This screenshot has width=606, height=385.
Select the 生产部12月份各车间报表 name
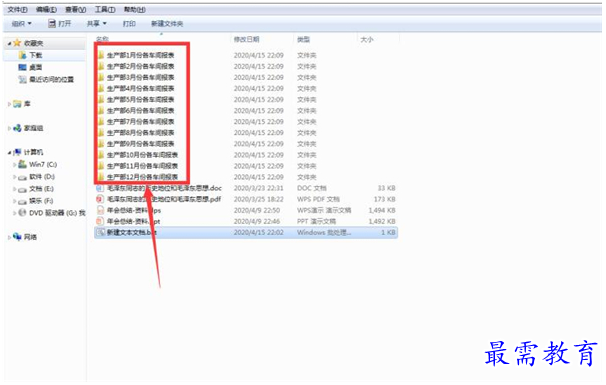pos(142,177)
